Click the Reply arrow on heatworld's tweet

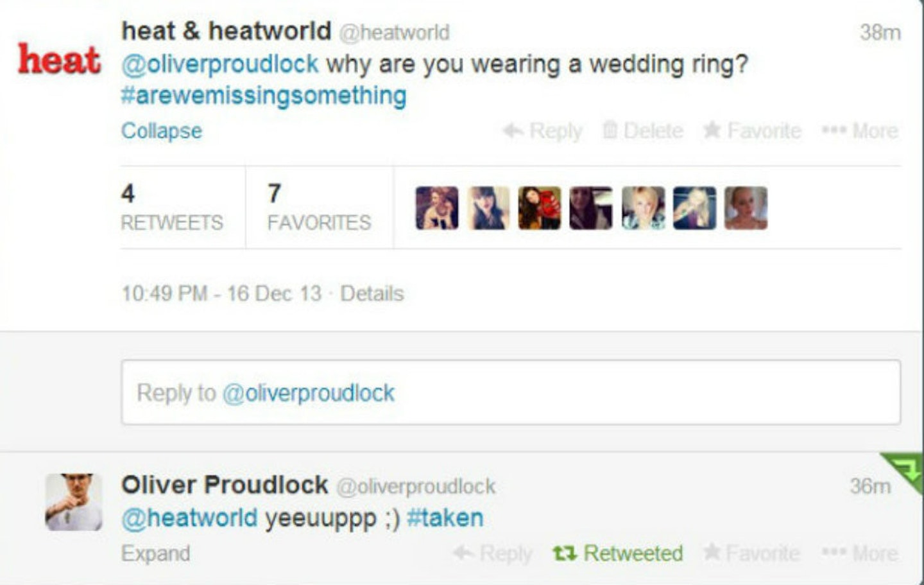coord(542,131)
